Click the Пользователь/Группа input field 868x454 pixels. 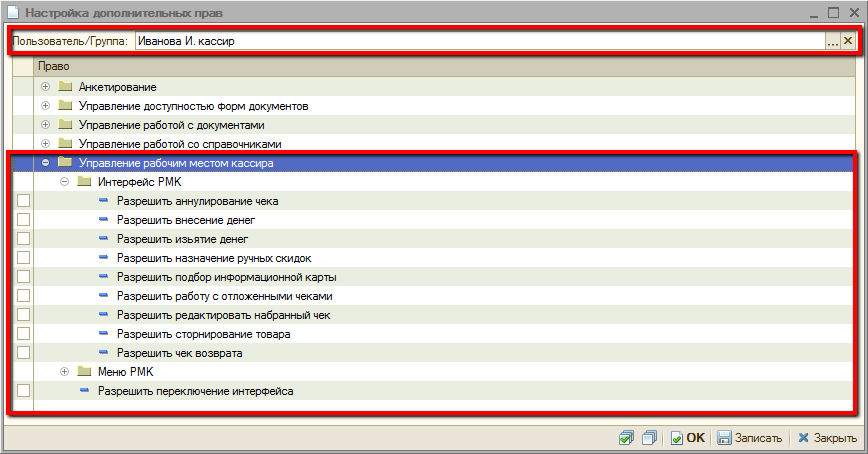(x=478, y=41)
